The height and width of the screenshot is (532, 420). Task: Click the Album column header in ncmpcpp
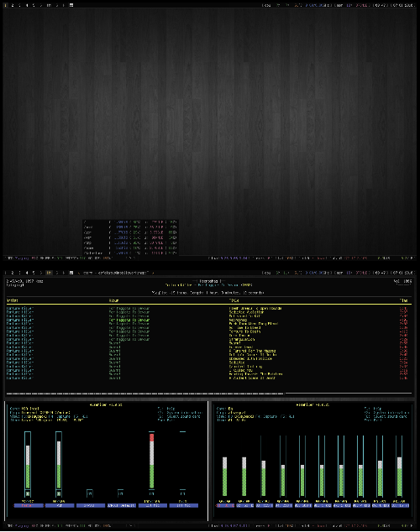pyautogui.click(x=113, y=300)
